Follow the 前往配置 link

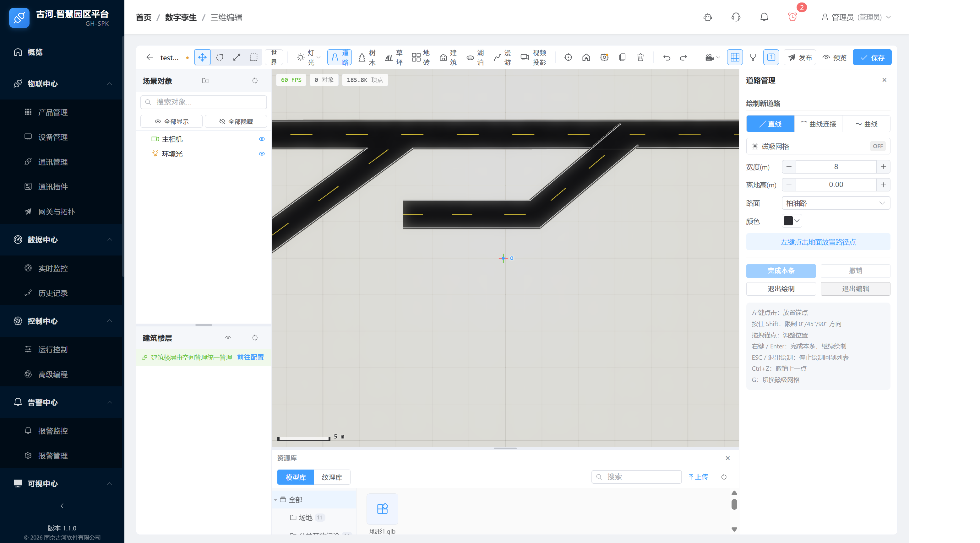click(x=250, y=358)
